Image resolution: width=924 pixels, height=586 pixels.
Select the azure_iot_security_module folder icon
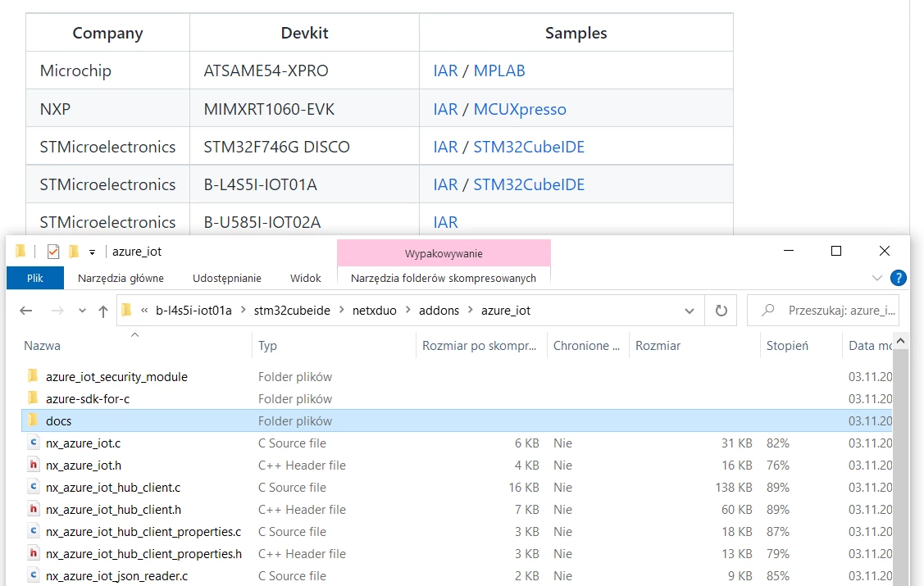34,375
